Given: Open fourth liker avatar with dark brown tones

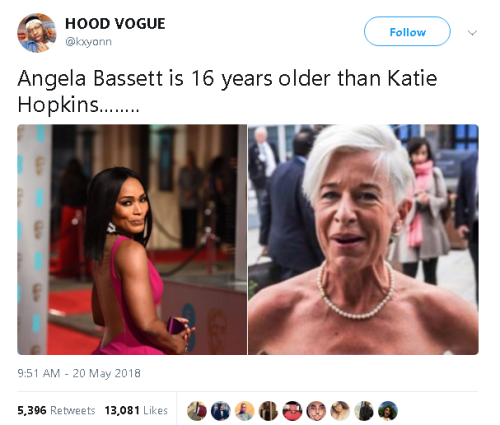Looking at the screenshot, I should (x=268, y=411).
